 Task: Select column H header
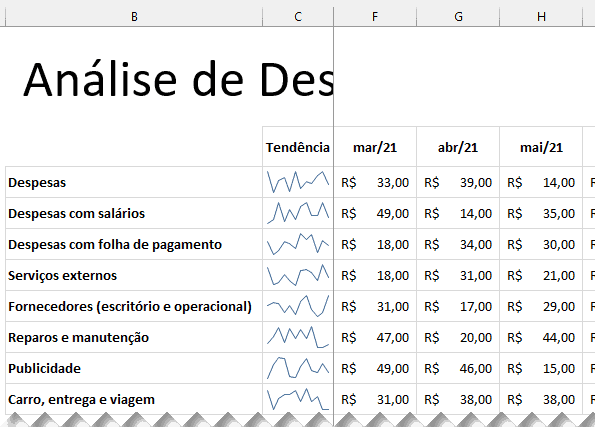click(x=541, y=17)
